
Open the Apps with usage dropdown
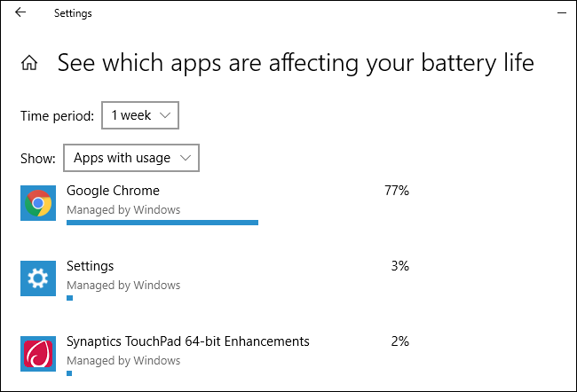[x=131, y=158]
